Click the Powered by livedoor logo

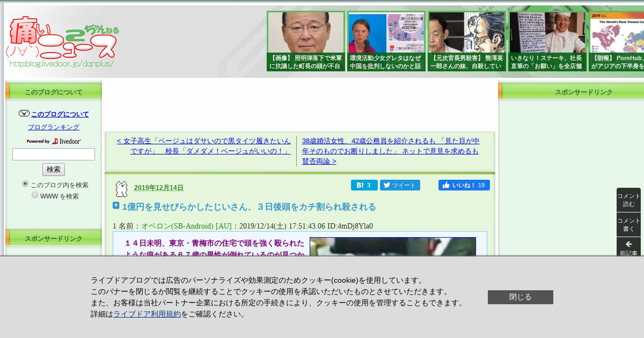54,141
